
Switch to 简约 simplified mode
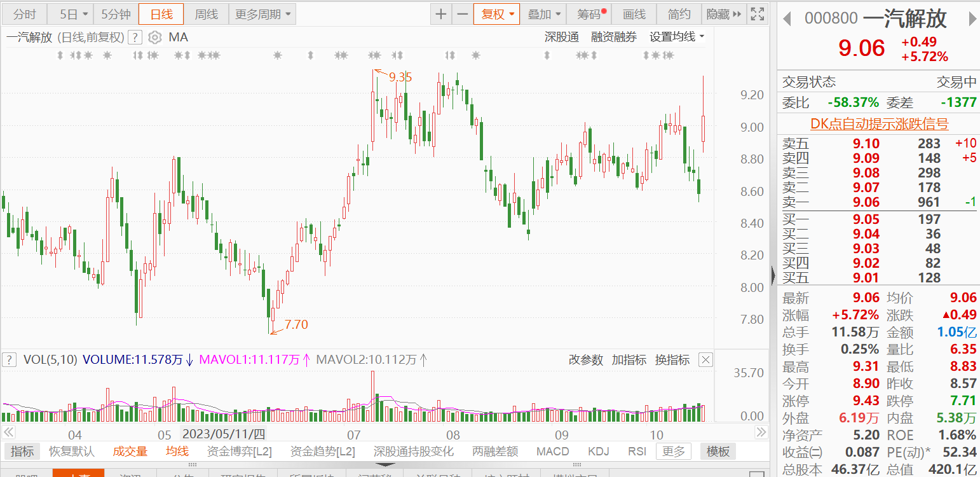point(679,14)
